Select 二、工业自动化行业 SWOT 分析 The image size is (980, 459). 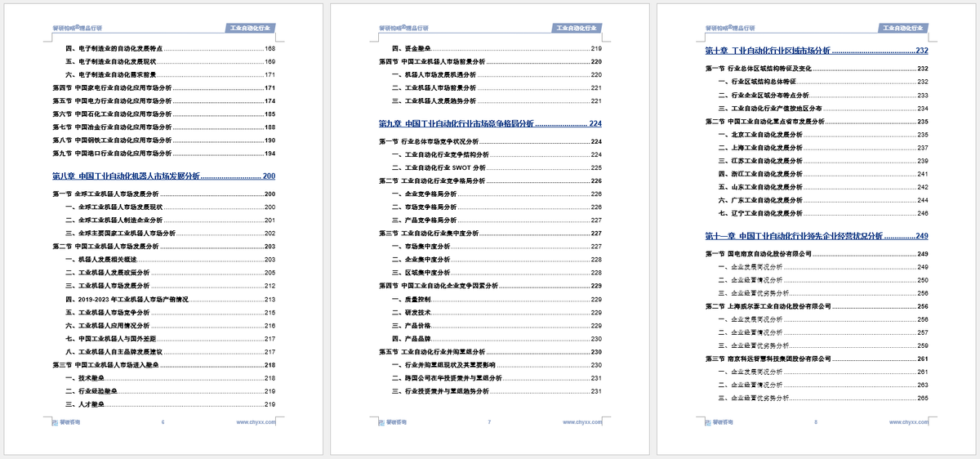[497, 168]
